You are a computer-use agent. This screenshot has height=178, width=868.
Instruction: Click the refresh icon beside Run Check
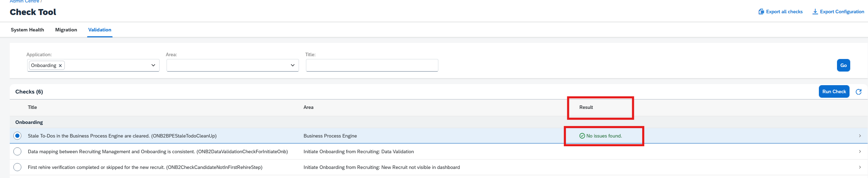pos(859,92)
